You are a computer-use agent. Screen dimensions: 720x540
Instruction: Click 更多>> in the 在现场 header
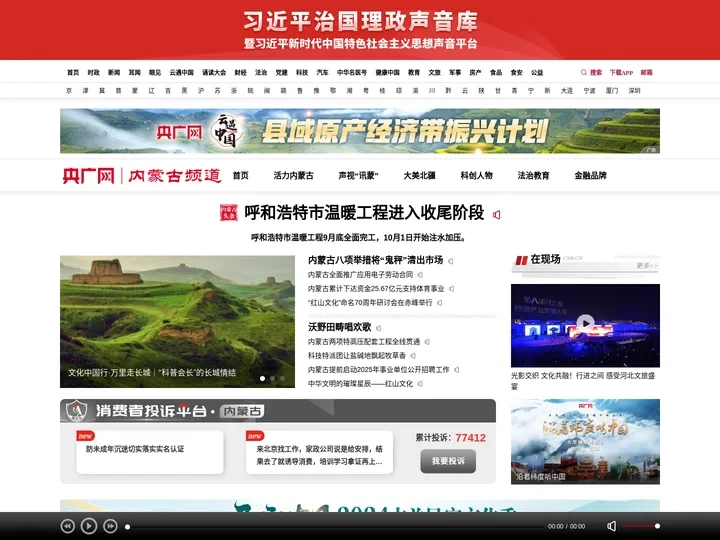tap(647, 266)
